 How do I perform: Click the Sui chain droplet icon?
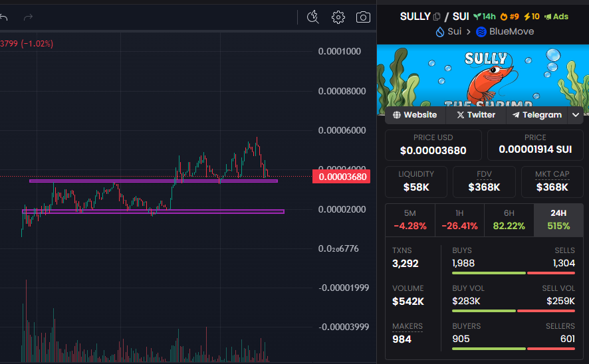tap(440, 32)
